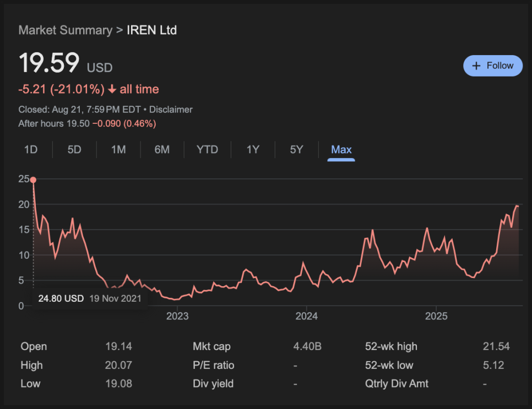Click the Qtrly Div Amt label
The height and width of the screenshot is (409, 532).
(x=397, y=384)
